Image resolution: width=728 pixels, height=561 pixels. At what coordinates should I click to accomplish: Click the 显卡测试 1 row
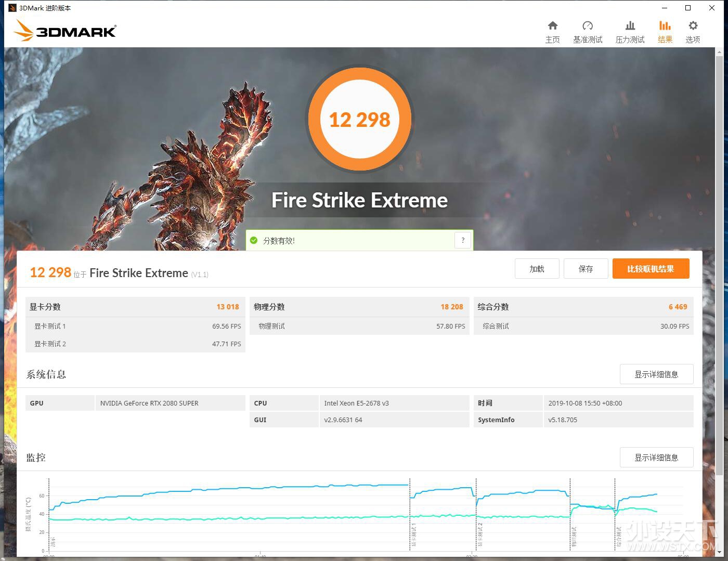click(x=135, y=326)
